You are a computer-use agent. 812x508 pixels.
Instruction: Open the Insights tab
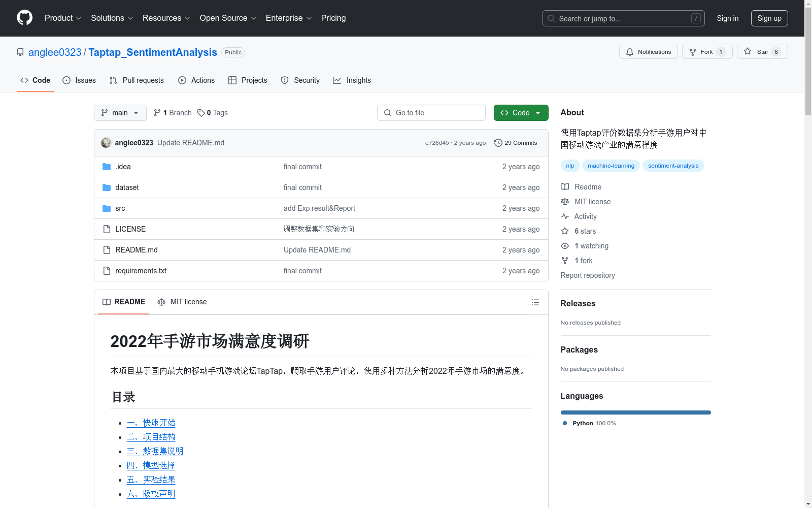[x=352, y=80]
